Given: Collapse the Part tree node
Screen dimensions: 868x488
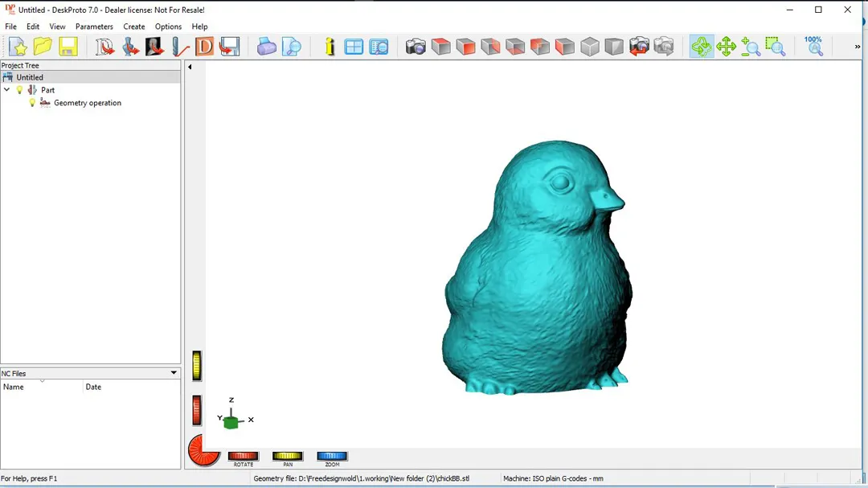Looking at the screenshot, I should coord(7,90).
